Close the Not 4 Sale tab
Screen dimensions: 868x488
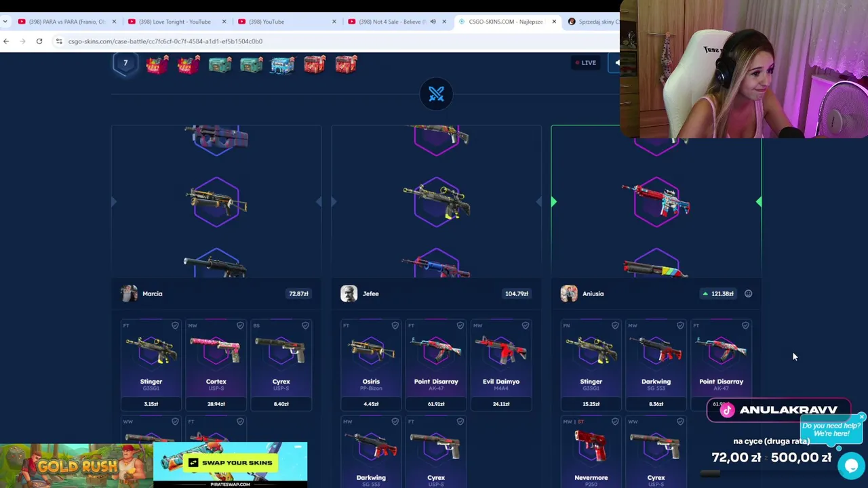point(443,22)
